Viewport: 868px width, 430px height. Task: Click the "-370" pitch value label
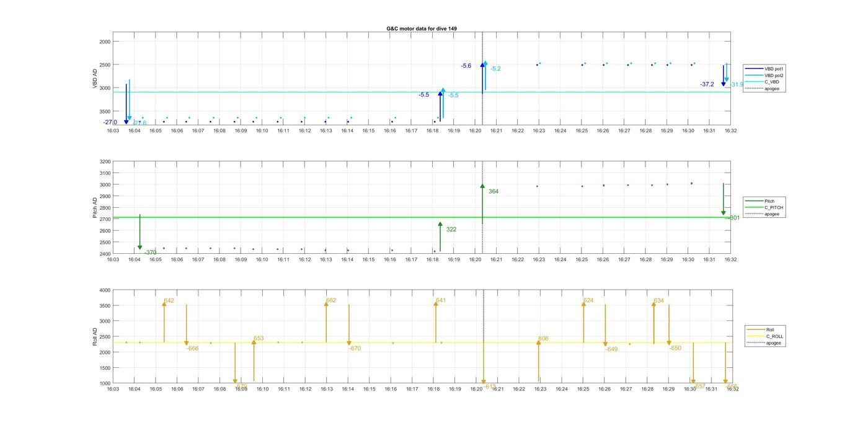[151, 253]
